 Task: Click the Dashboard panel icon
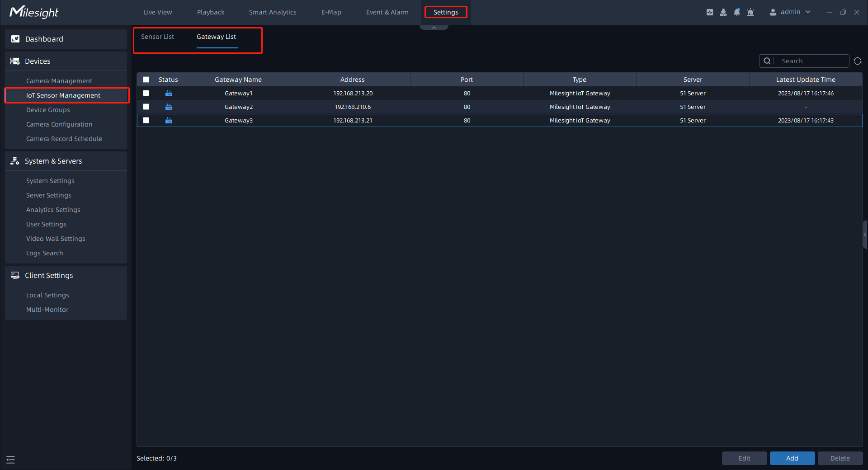(15, 39)
